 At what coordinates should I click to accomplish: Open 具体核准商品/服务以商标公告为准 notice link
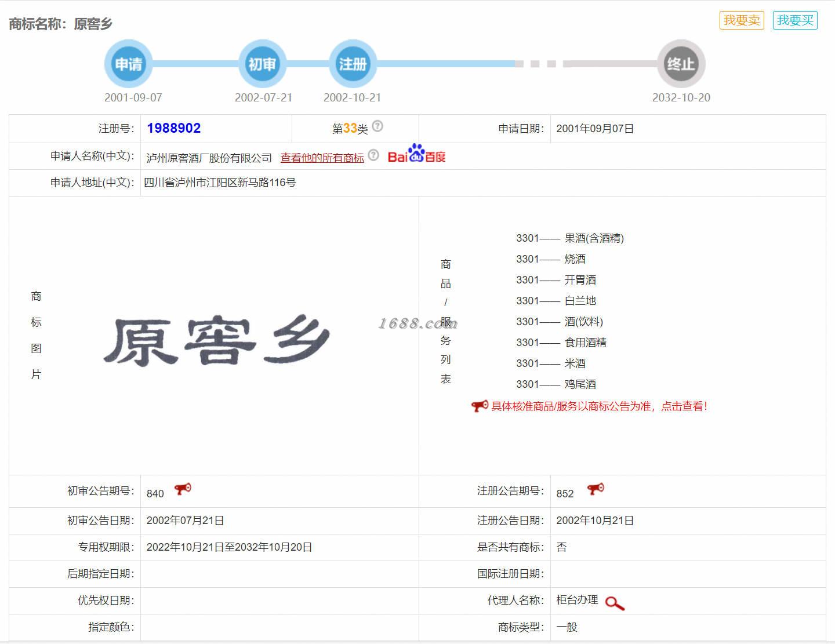[599, 406]
